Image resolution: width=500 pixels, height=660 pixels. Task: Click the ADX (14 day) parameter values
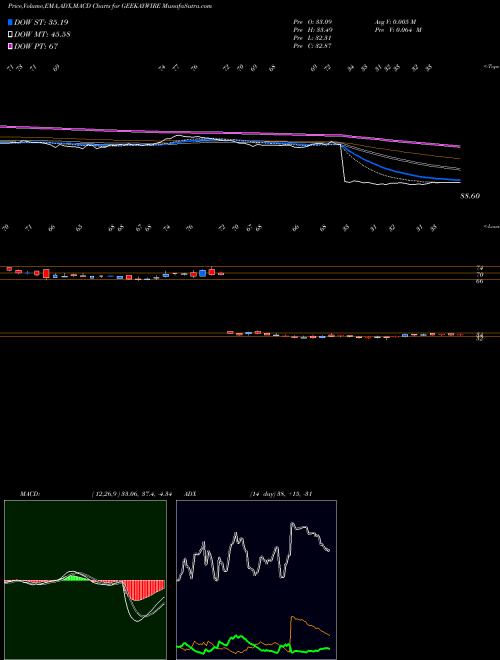(x=280, y=494)
